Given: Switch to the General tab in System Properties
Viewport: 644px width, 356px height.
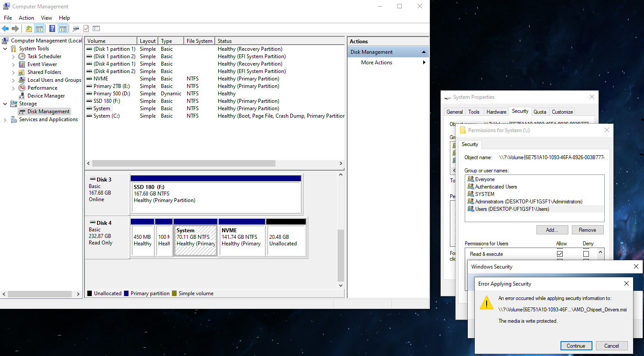Looking at the screenshot, I should coord(455,112).
